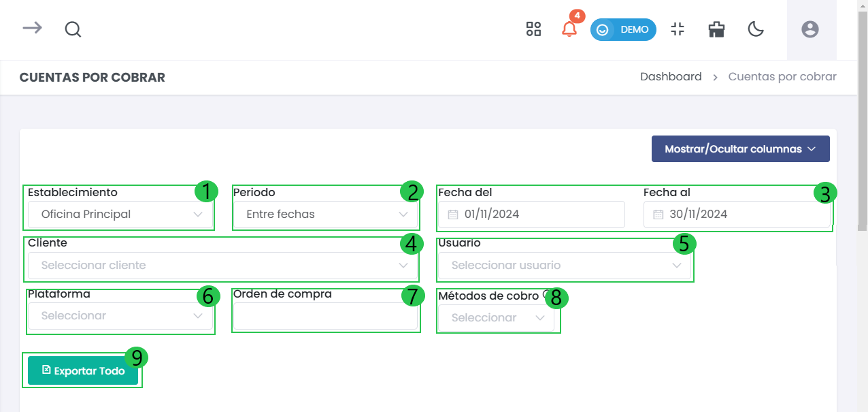Go to Dashboard via the breadcrumb
Image resolution: width=868 pixels, height=412 pixels.
[x=671, y=76]
